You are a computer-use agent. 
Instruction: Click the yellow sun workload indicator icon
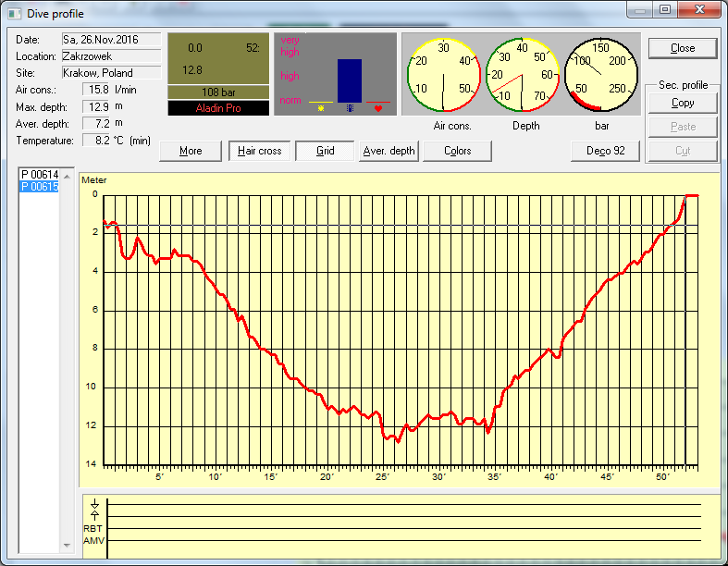(x=321, y=108)
